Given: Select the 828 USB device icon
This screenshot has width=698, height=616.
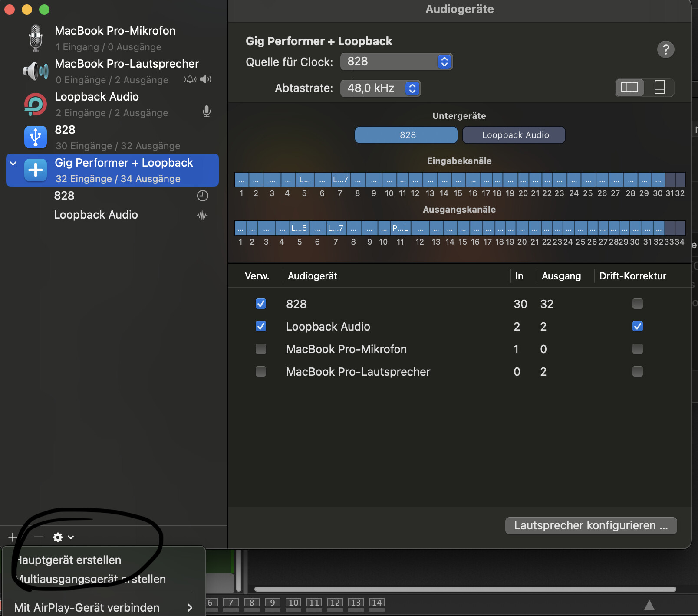Looking at the screenshot, I should [36, 137].
